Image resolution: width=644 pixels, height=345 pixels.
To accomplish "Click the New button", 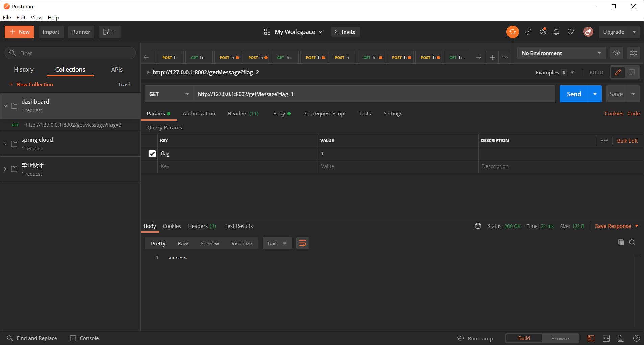I will (19, 32).
